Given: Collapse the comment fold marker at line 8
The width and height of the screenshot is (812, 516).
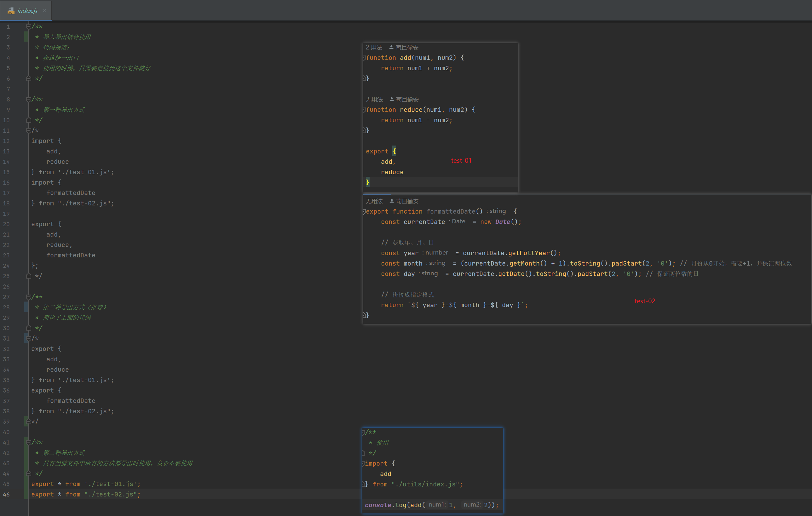Looking at the screenshot, I should 29,100.
